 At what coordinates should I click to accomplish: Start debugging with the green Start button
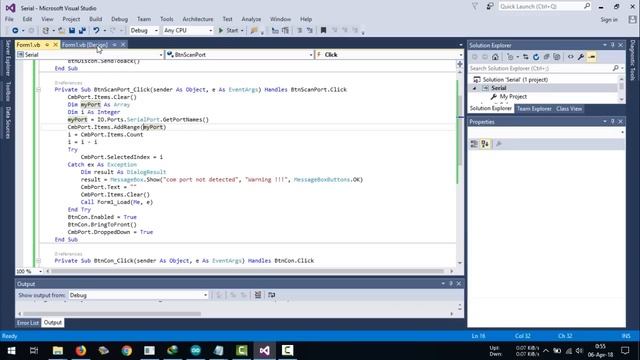[x=229, y=31]
